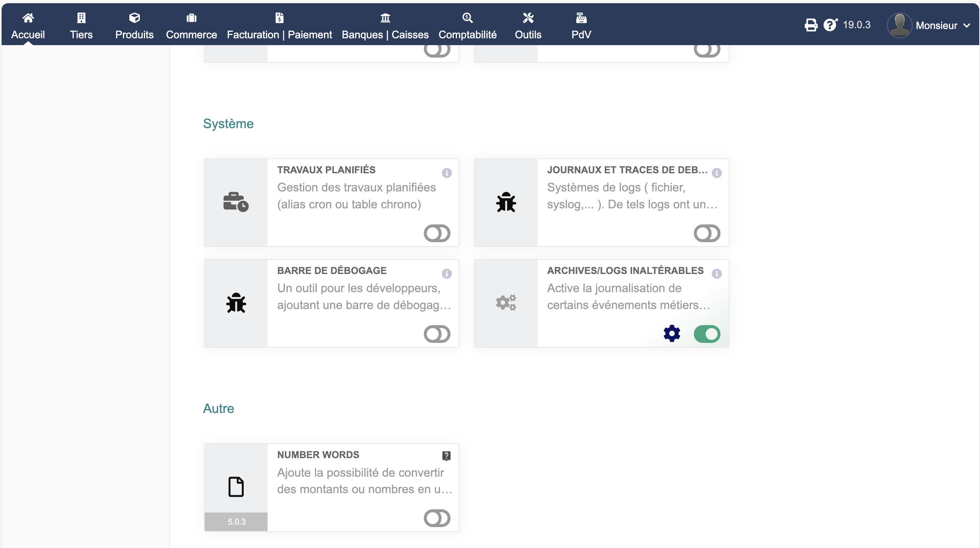Click the Travaux planifiés module icon
Viewport: 980px width, 548px height.
pos(236,202)
